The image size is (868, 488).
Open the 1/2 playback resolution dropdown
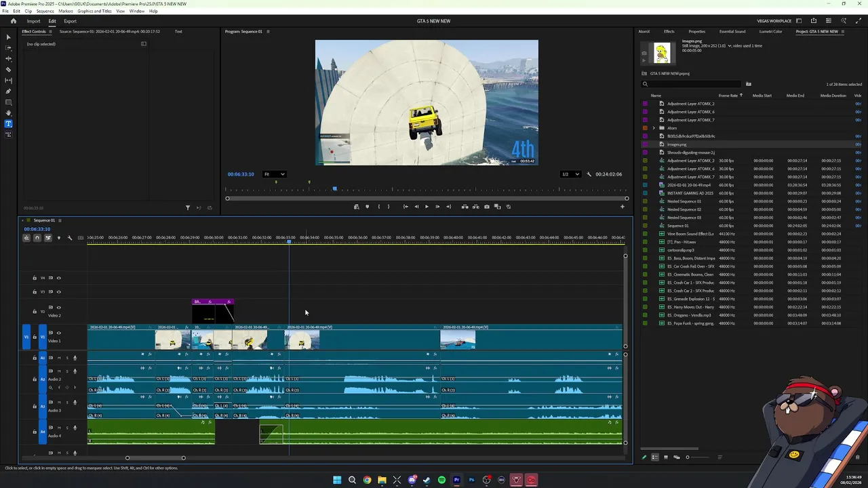[570, 174]
